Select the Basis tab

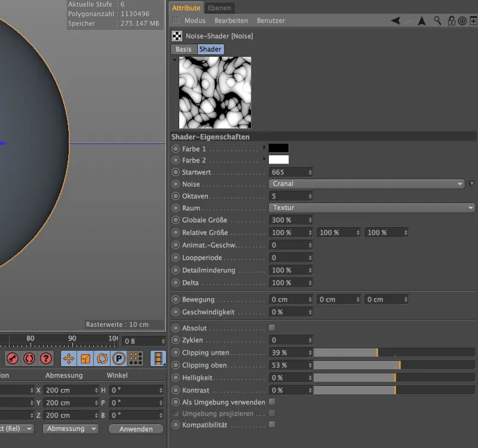[183, 49]
